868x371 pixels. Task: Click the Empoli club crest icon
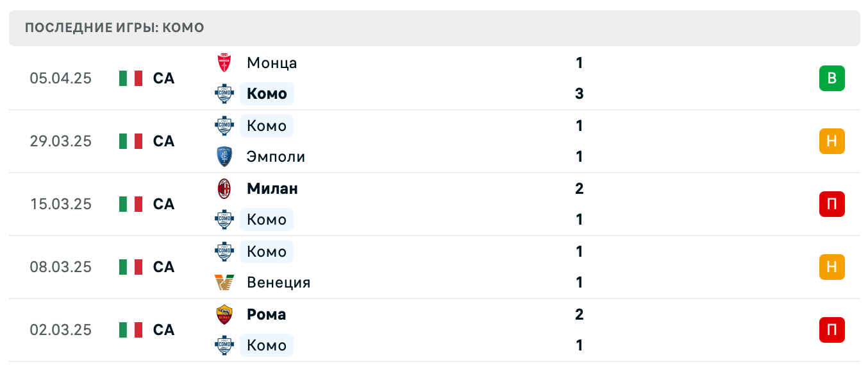(x=224, y=157)
